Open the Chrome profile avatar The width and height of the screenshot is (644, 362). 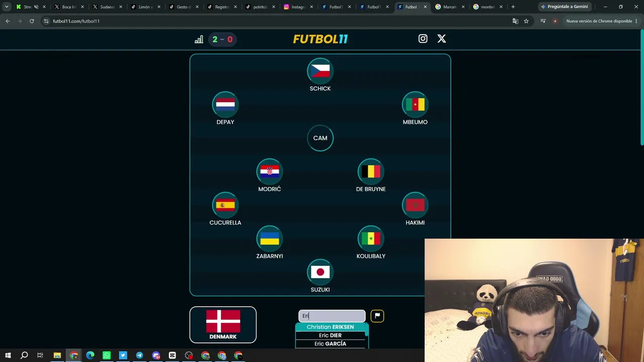point(555,21)
